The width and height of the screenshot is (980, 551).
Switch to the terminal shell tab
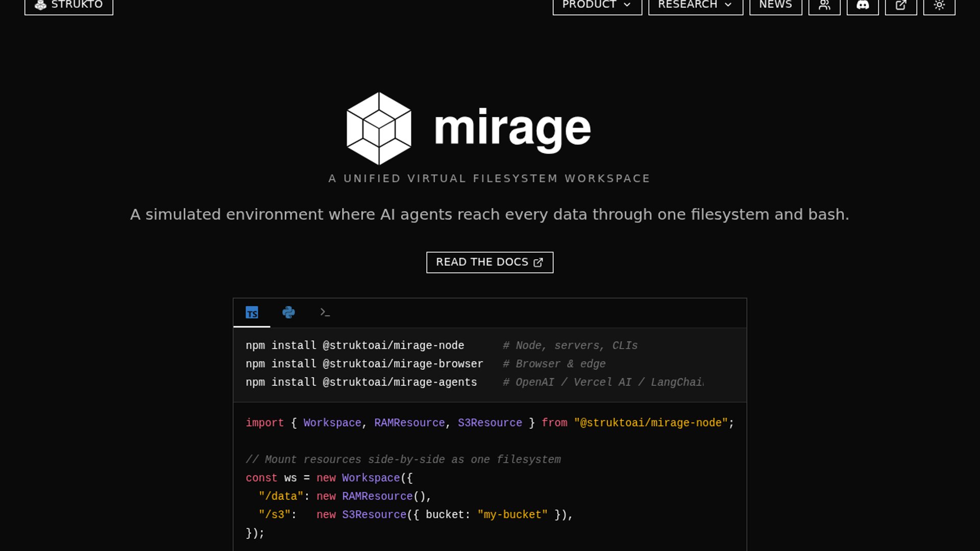325,312
